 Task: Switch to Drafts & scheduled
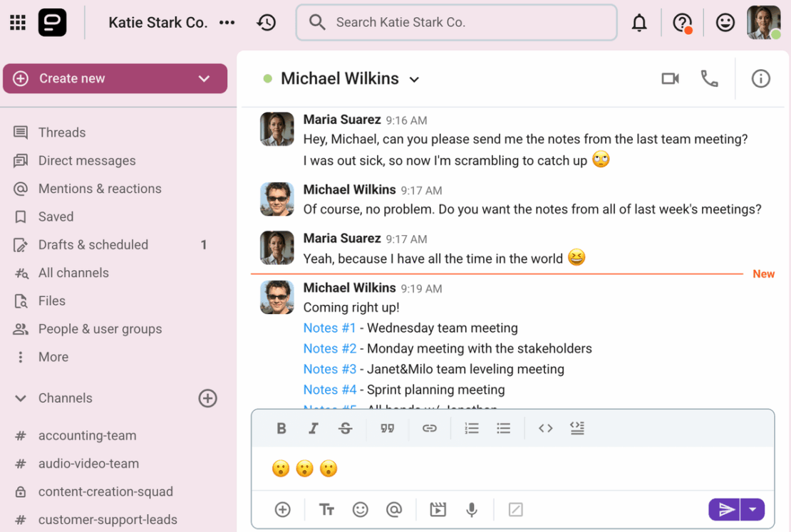(x=93, y=244)
